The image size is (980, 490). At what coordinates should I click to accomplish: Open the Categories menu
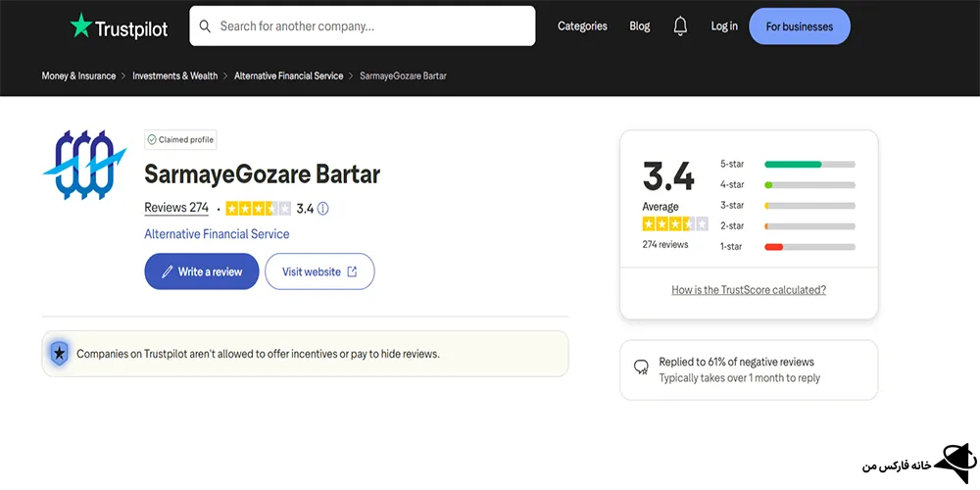[x=582, y=26]
